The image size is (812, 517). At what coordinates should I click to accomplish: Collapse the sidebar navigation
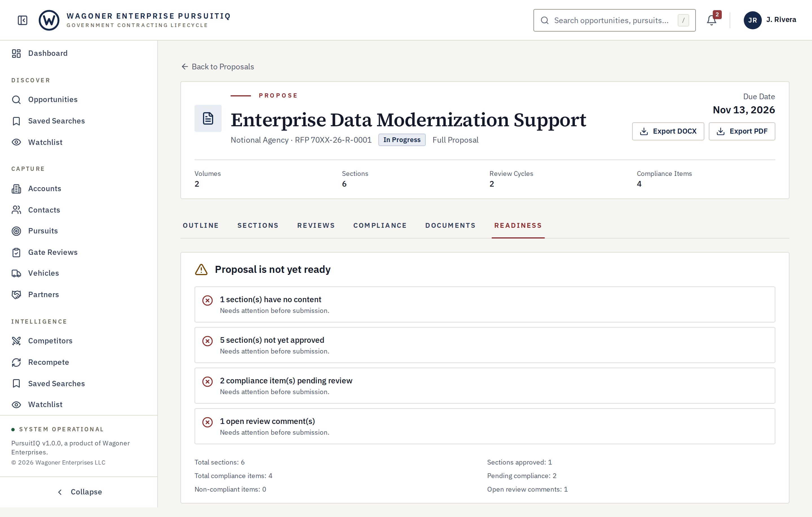tap(79, 492)
